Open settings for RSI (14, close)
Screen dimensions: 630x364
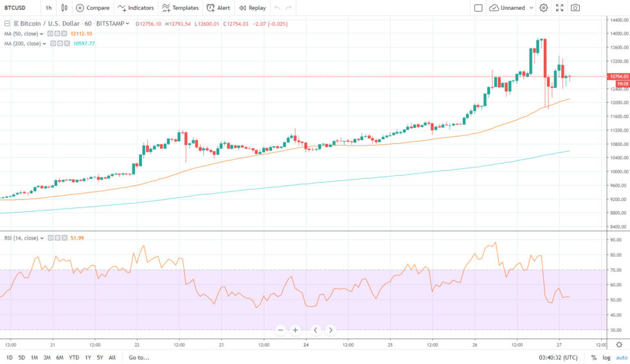[x=57, y=238]
